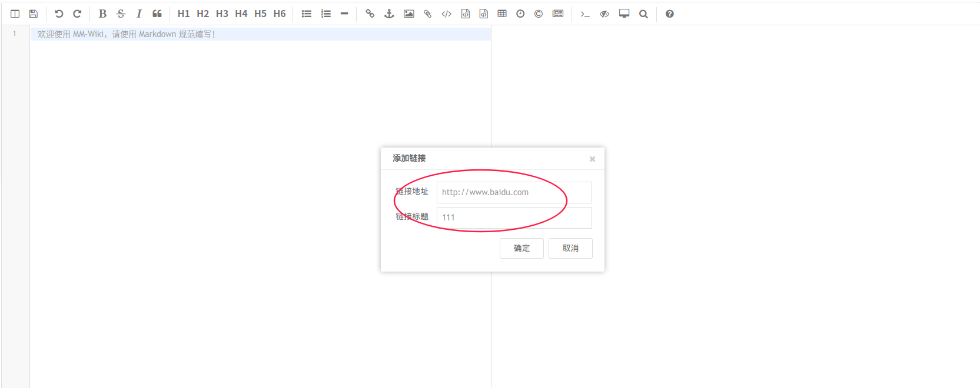
Task: Insert an ordered numbered list
Action: pos(326,14)
